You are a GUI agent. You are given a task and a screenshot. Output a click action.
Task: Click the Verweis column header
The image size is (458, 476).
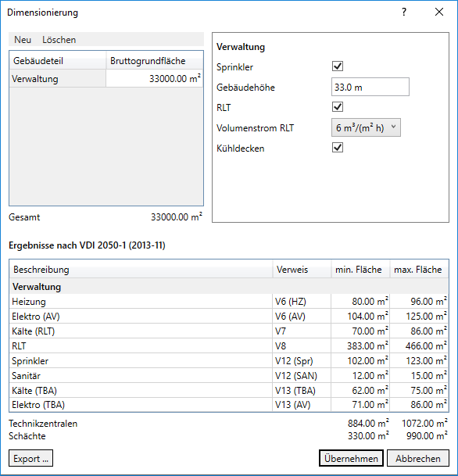pos(302,270)
